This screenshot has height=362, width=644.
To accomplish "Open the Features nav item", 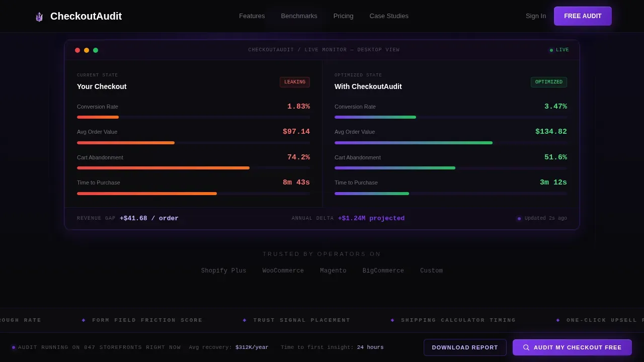I will (x=252, y=16).
